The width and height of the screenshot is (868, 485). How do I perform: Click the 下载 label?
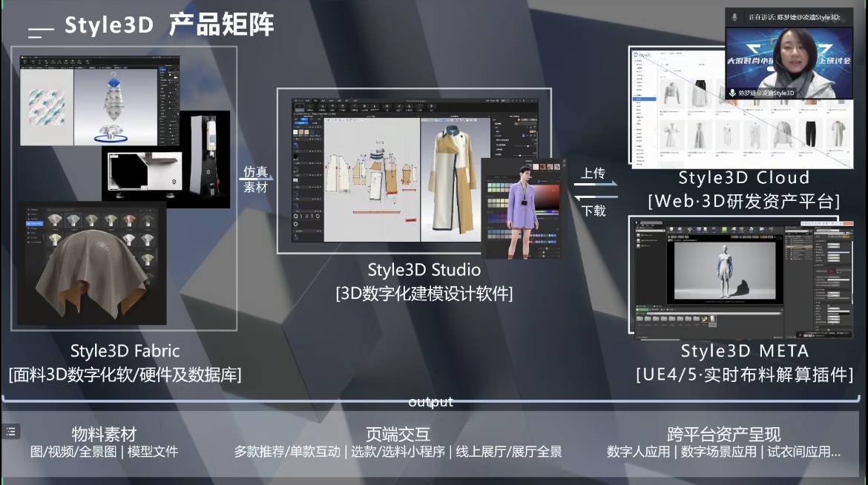594,211
